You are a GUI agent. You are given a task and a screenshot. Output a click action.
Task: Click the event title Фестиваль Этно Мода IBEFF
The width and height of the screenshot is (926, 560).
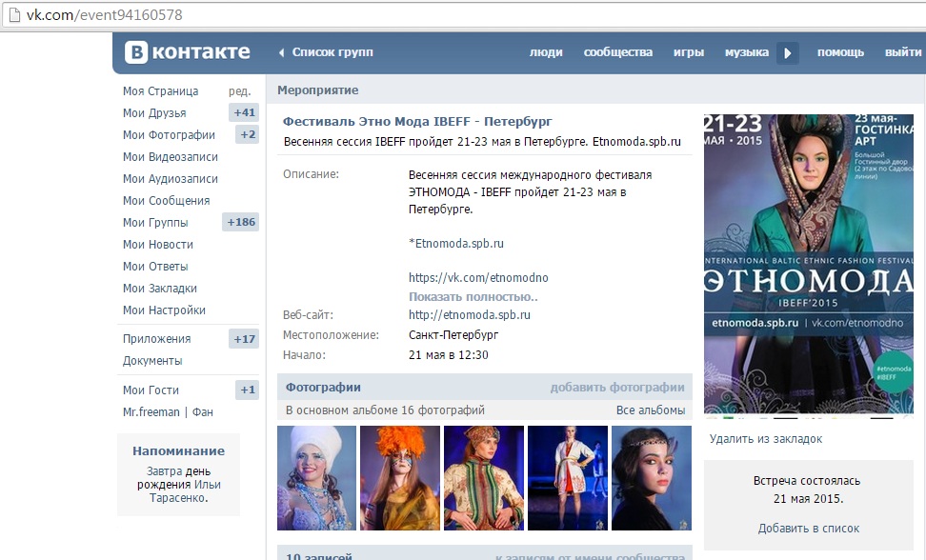[417, 121]
